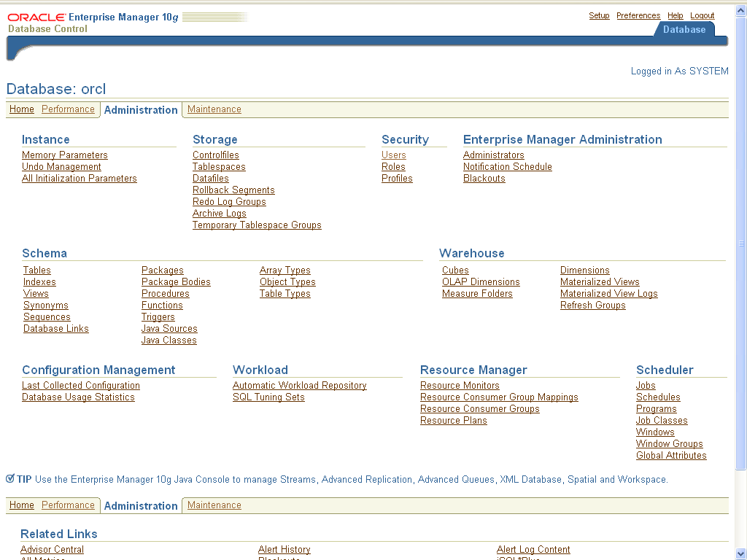Open the Datafiles link

pos(211,178)
